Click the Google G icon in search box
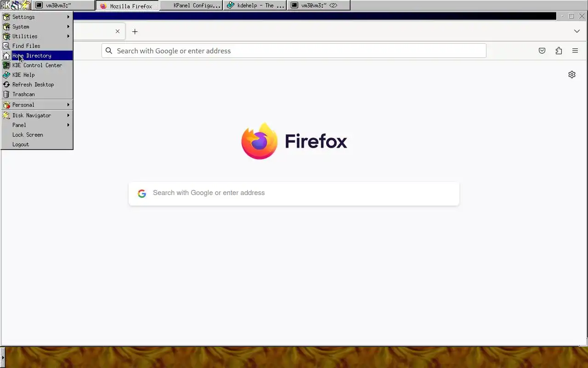Screen dimensions: 588x368 click(x=142, y=194)
